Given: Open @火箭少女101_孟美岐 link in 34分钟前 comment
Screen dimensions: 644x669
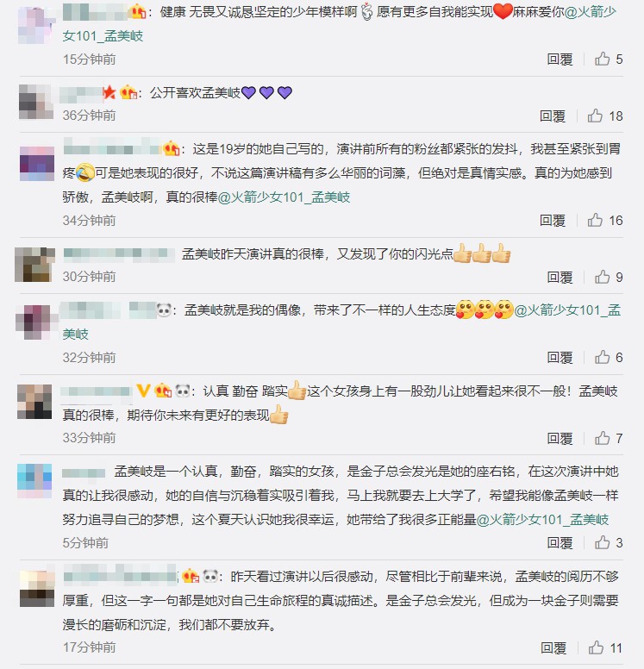Looking at the screenshot, I should point(284,197).
